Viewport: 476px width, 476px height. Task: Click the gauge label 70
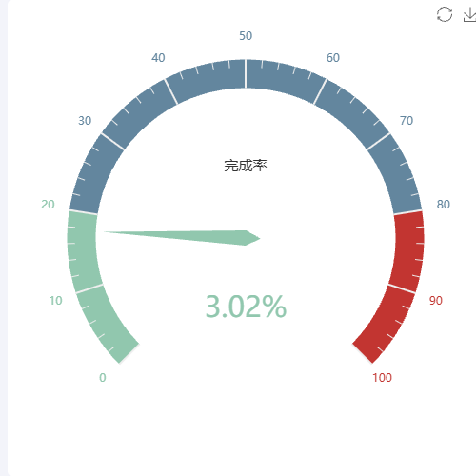(407, 121)
